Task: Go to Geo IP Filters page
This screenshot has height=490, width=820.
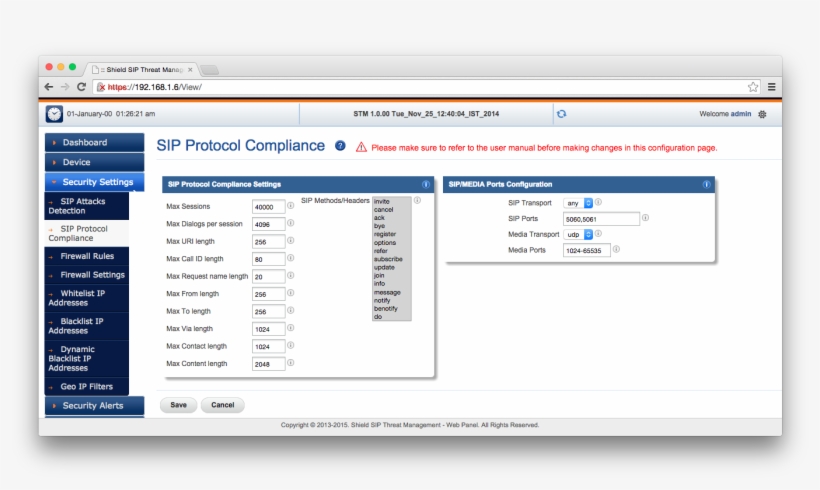Action: [87, 386]
